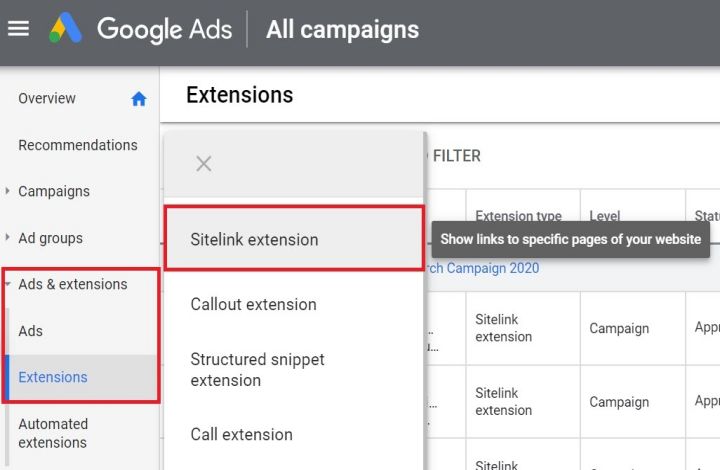Open the hamburger main menu
720x470 pixels.
18,28
